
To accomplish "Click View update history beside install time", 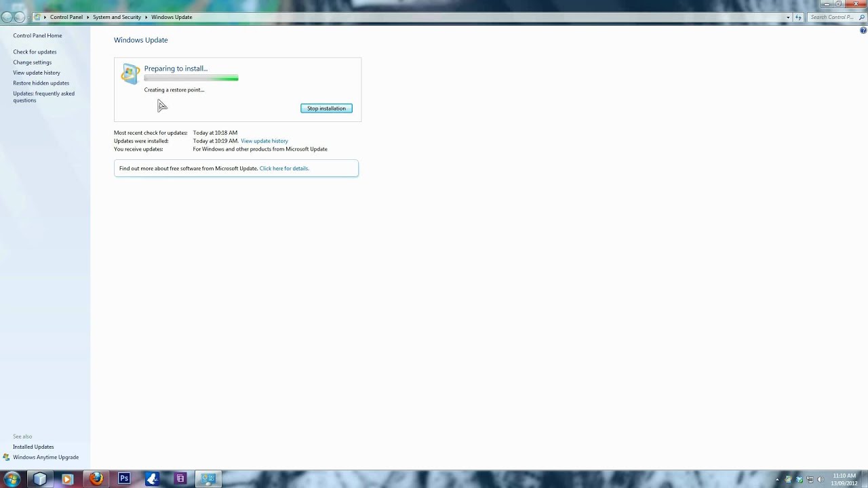I will (264, 141).
